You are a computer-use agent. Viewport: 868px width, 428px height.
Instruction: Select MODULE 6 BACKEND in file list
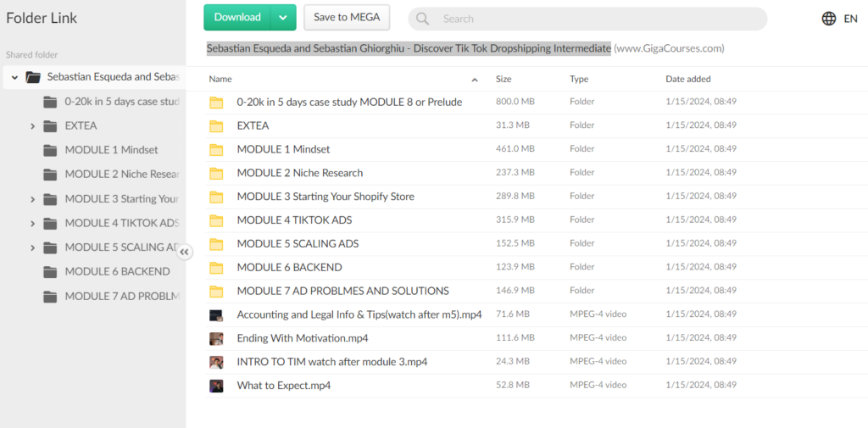click(290, 268)
